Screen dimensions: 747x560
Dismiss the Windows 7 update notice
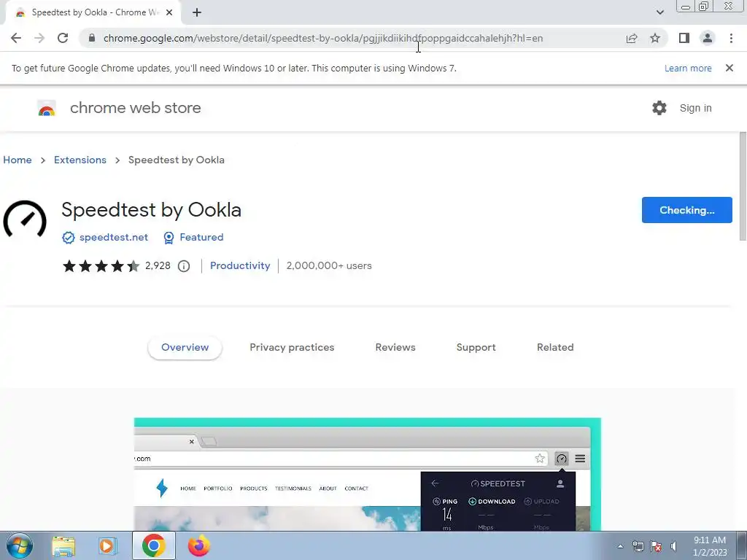click(729, 68)
